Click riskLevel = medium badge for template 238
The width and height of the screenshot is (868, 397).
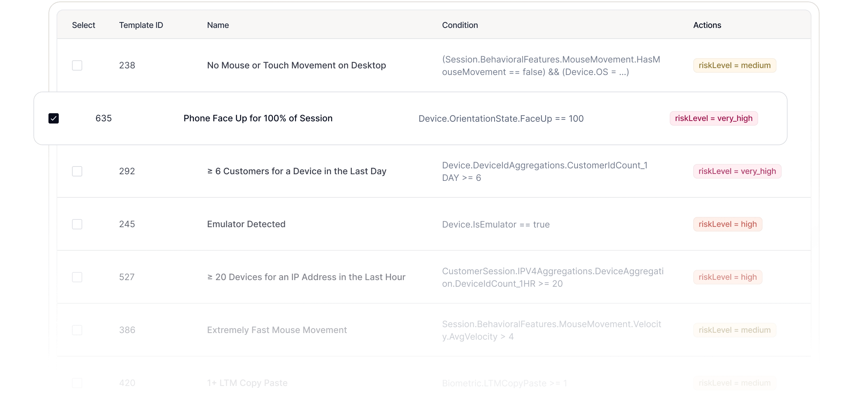click(734, 65)
